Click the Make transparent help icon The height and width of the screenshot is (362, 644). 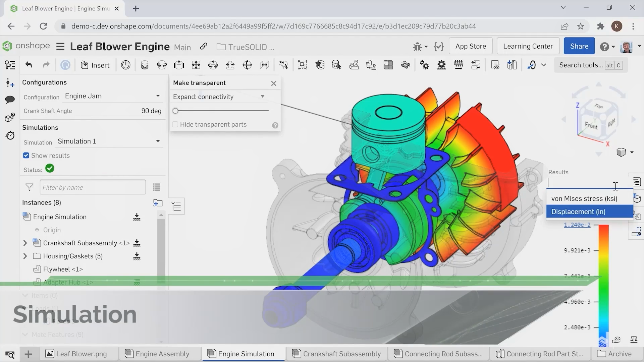coord(275,125)
